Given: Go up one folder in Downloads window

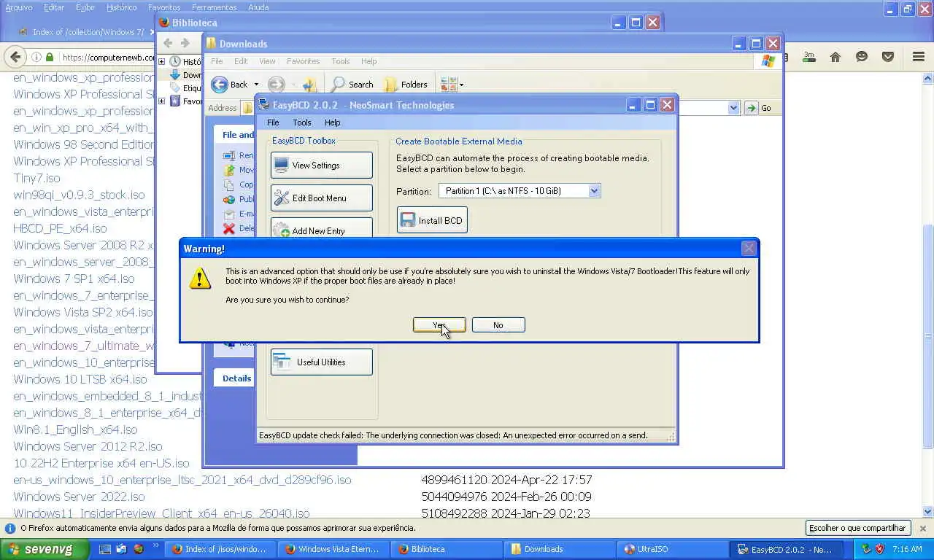Looking at the screenshot, I should (310, 85).
